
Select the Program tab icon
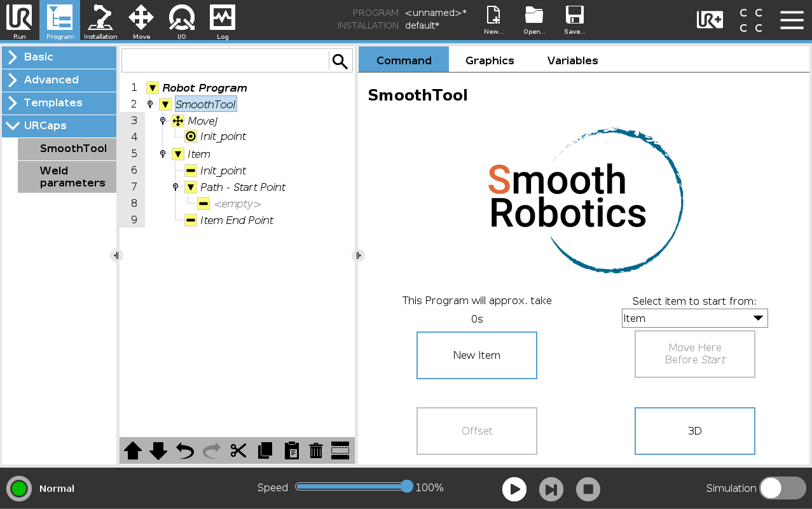pyautogui.click(x=60, y=20)
